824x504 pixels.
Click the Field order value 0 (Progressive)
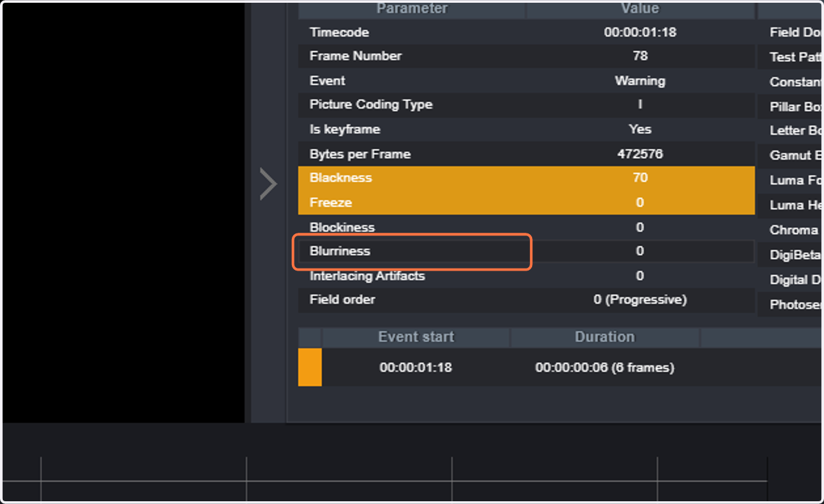640,300
